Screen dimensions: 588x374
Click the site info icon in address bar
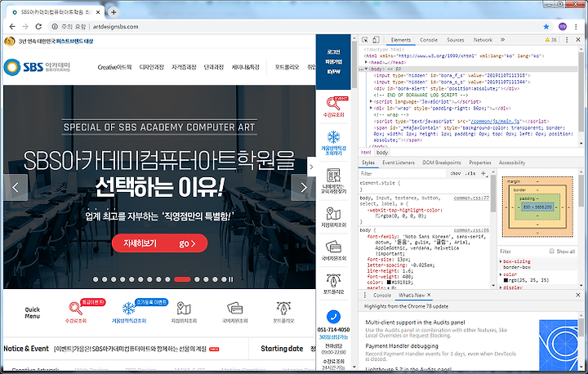55,27
